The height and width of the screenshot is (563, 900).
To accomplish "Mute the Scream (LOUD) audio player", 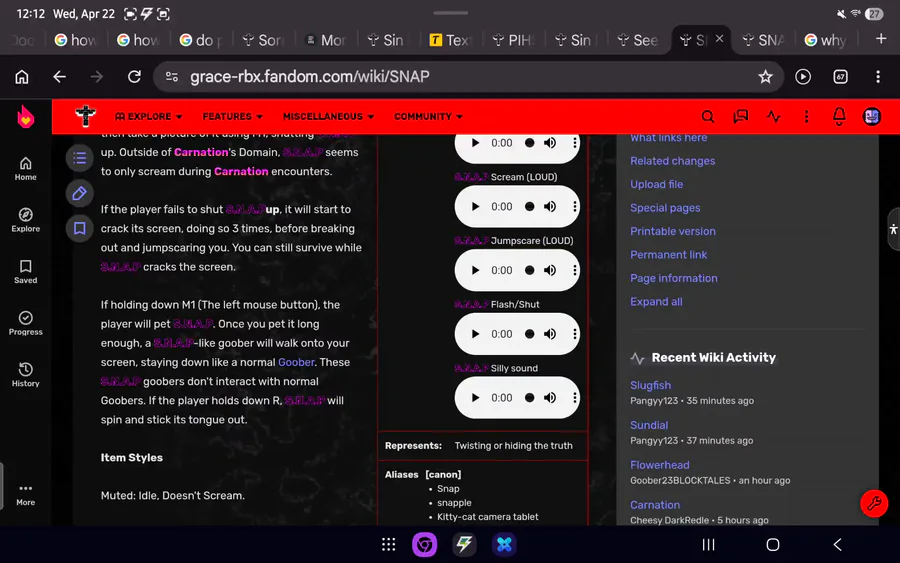I will [x=550, y=207].
